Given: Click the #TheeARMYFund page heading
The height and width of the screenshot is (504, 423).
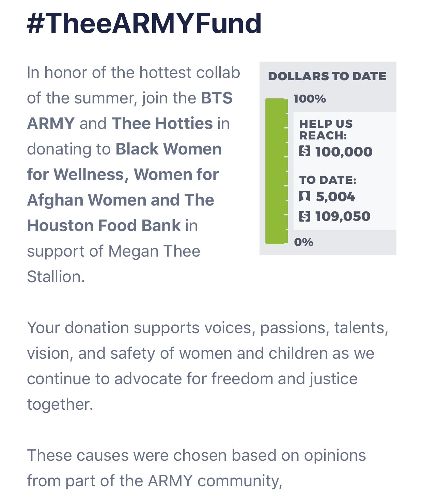Looking at the screenshot, I should [x=144, y=23].
